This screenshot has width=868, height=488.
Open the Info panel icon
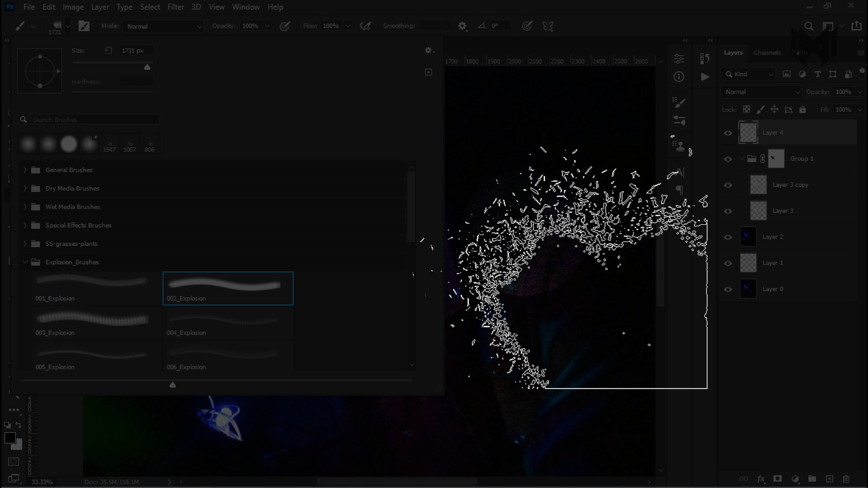point(679,77)
